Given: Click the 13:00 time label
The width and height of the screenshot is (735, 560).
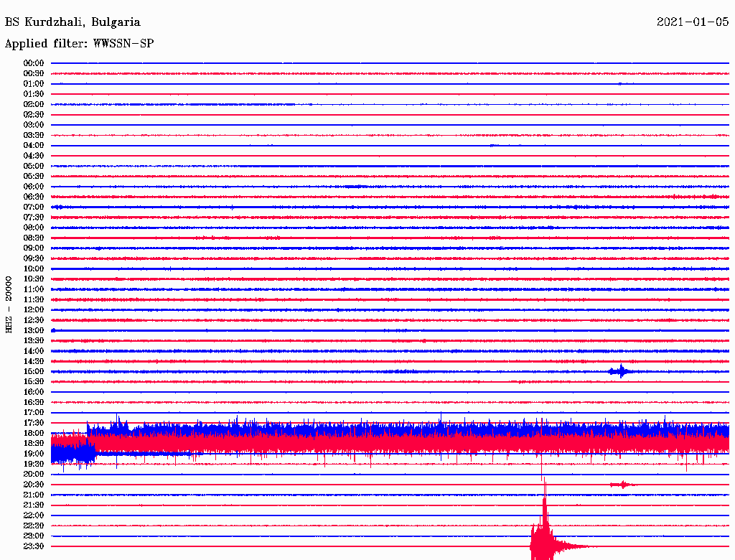Looking at the screenshot, I should coord(34,330).
